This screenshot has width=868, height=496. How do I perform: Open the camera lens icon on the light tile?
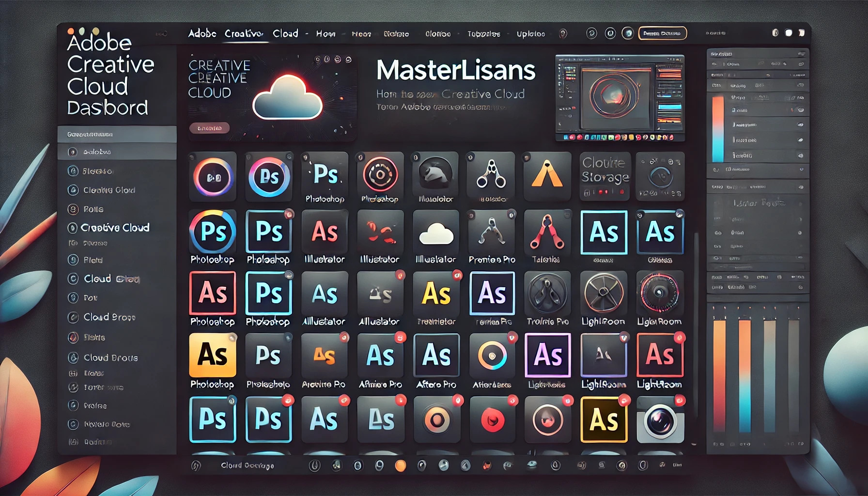coord(660,419)
